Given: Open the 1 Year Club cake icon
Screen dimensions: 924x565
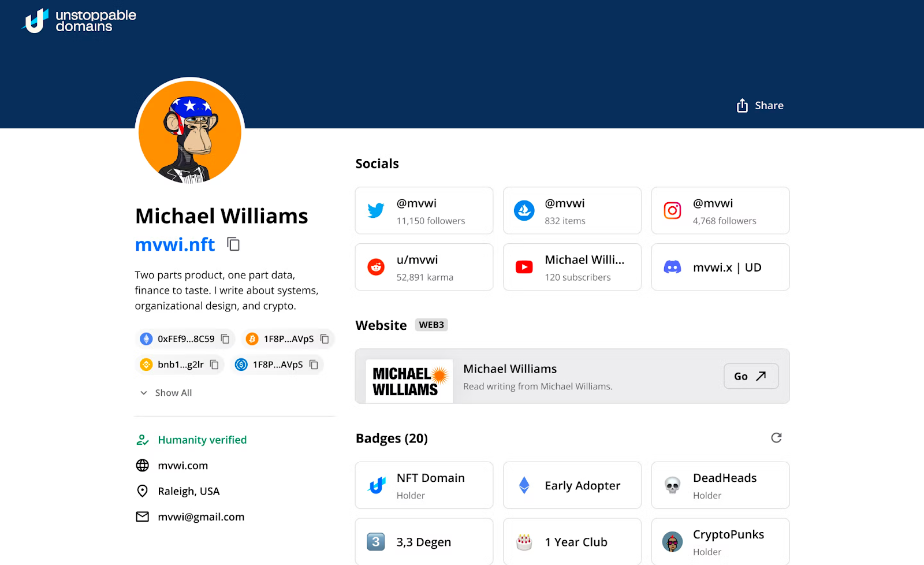Looking at the screenshot, I should click(524, 542).
